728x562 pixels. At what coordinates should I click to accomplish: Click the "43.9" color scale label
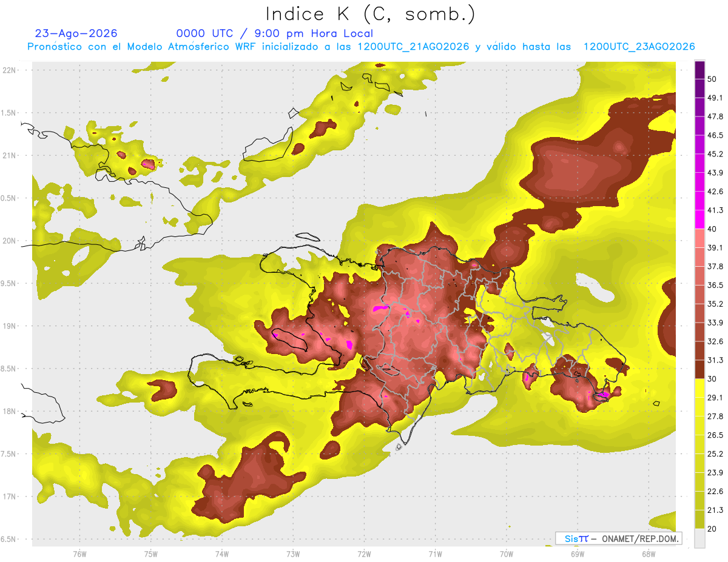pos(715,173)
